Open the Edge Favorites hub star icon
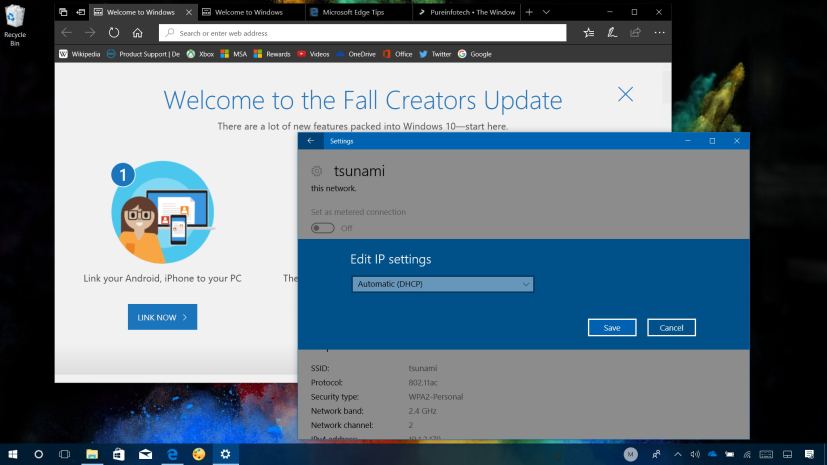Viewport: 827px width, 465px height. coord(589,33)
